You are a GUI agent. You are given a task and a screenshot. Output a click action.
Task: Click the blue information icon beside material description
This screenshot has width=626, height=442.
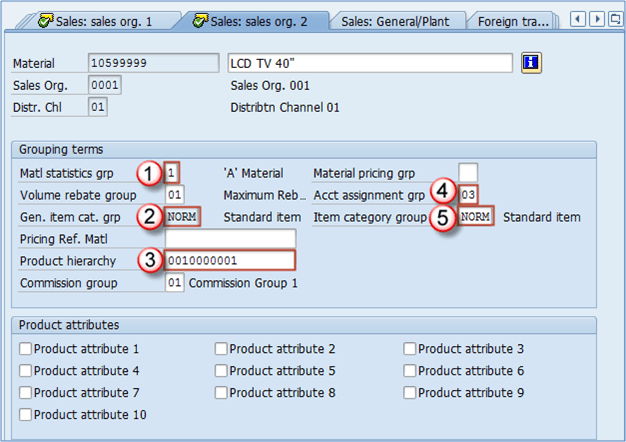tap(531, 63)
